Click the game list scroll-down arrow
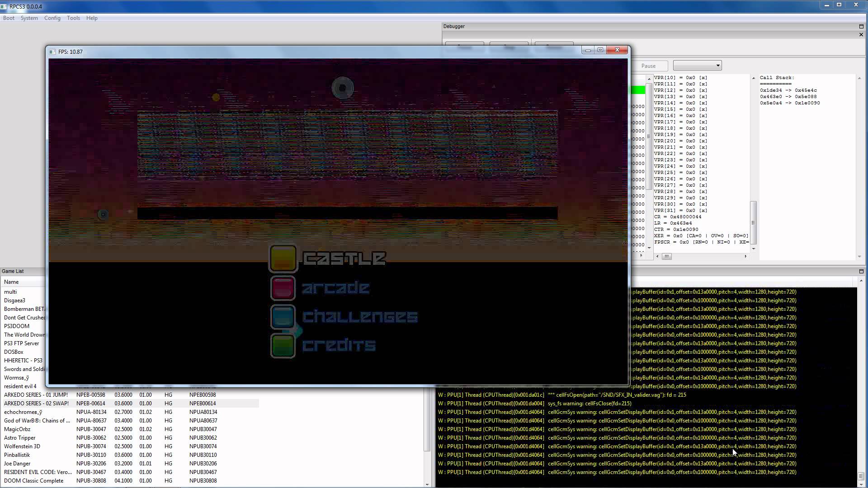Screen dimensions: 868x488 (427, 484)
